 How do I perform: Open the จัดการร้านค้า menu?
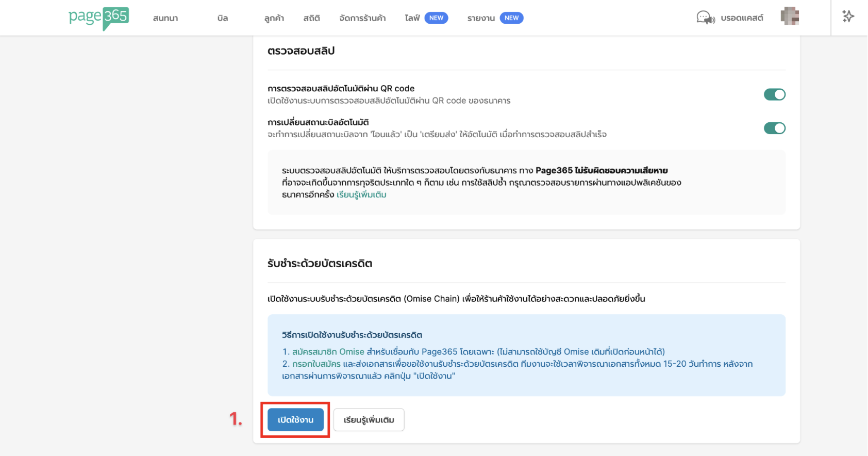pyautogui.click(x=362, y=18)
